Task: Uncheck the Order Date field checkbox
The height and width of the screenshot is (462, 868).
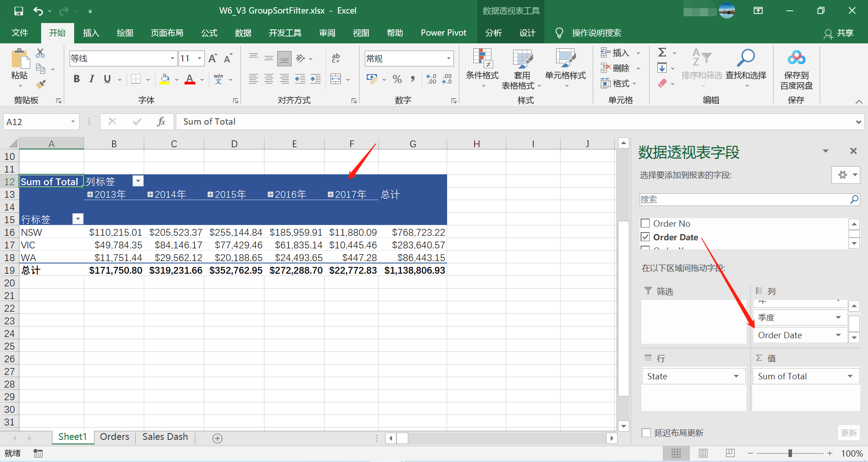Action: point(646,237)
